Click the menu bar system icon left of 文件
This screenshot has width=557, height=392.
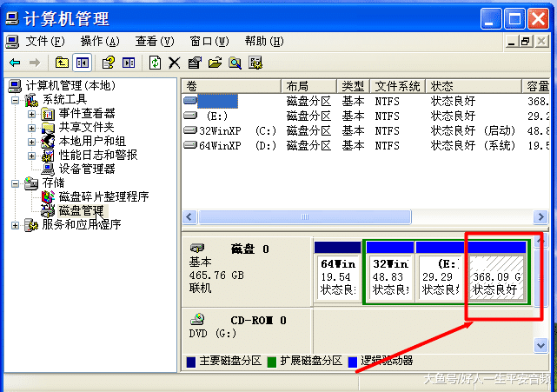(x=12, y=42)
